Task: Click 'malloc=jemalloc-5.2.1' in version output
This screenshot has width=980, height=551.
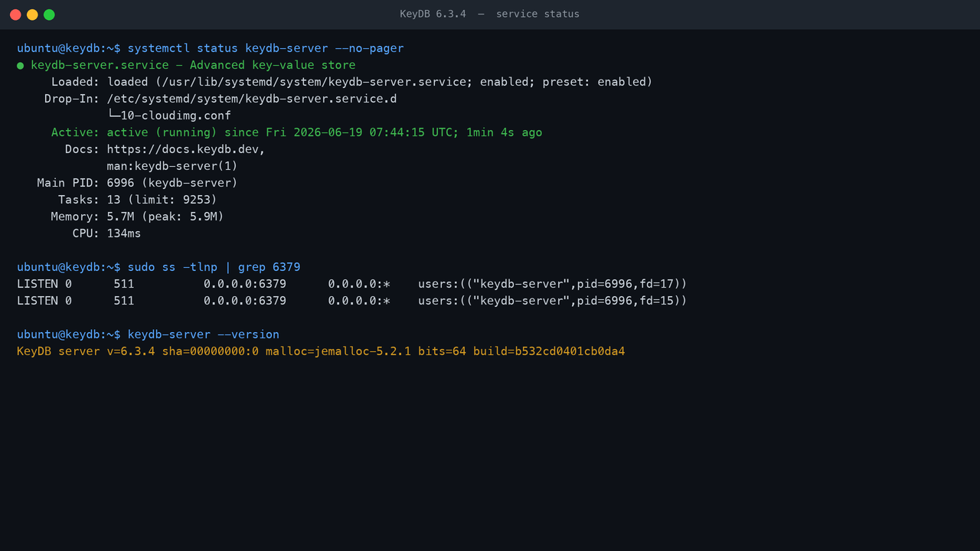Action: point(338,351)
